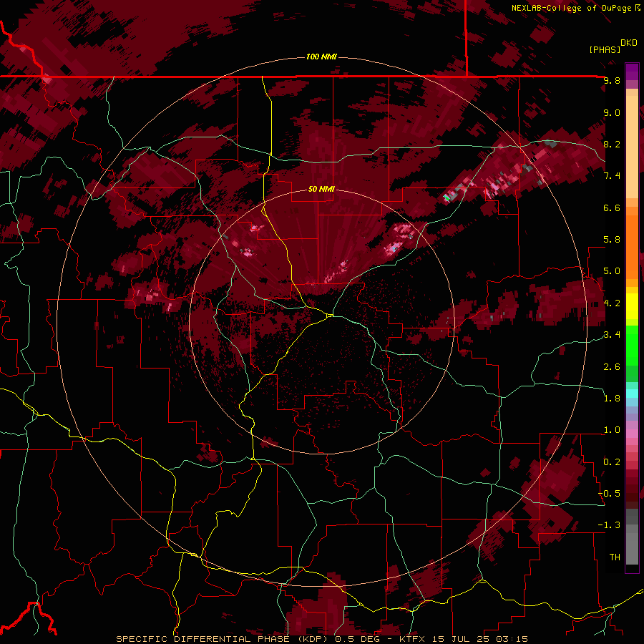Click the 5.8 color scale label
Viewport: 644px width, 644px height.
pos(612,240)
